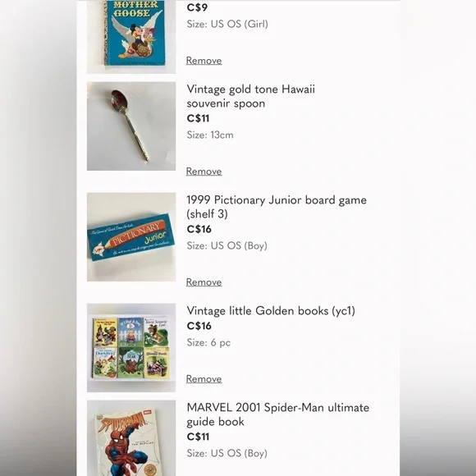Select the Size: 6 pc label
The image size is (476, 476).
coord(208,342)
